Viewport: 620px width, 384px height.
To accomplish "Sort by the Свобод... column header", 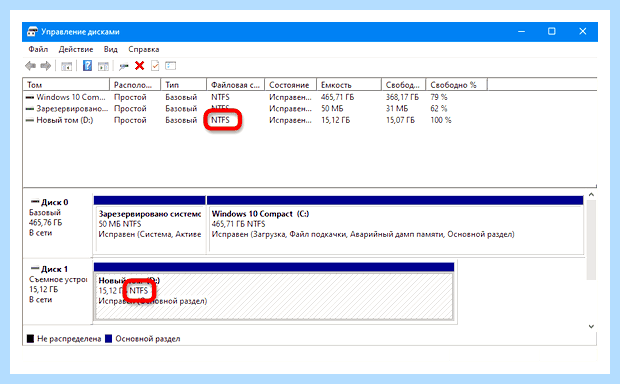I will click(x=404, y=85).
